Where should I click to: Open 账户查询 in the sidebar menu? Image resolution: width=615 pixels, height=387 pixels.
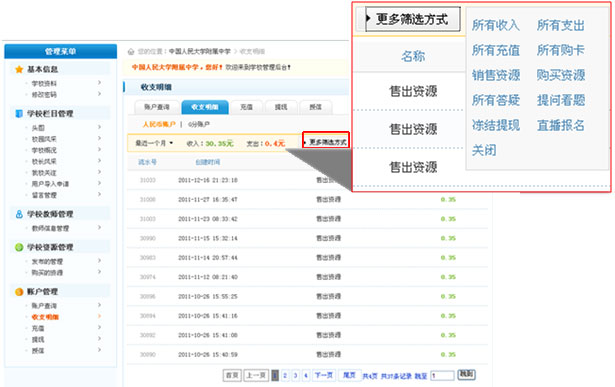[44, 306]
